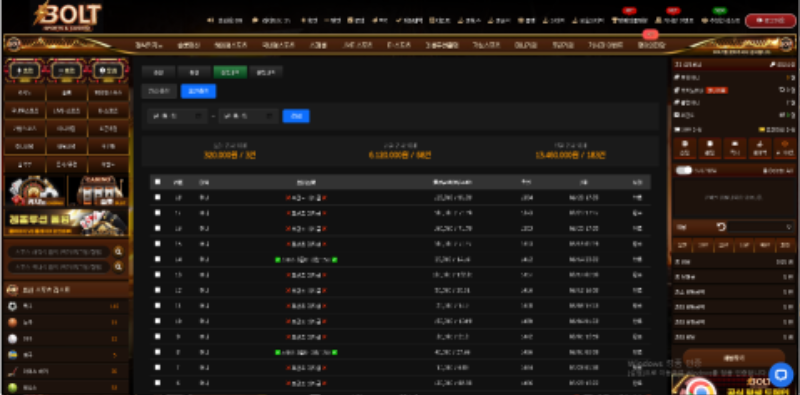Select the blue highlighted sub-tab
The width and height of the screenshot is (800, 395).
(x=198, y=91)
